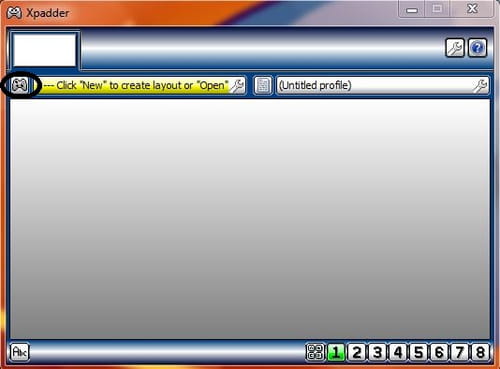Viewport: 500px width, 369px height.
Task: Select set number 7
Action: 460,352
